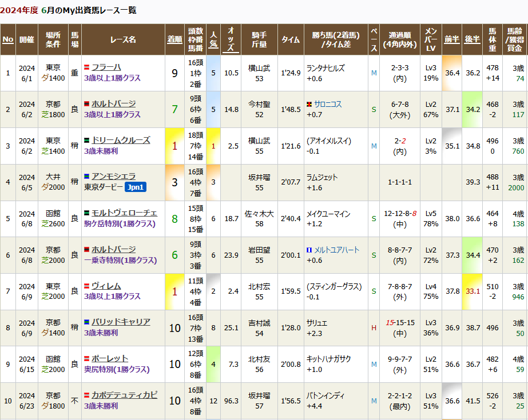Click the Jpn1 grade badge
This screenshot has width=528, height=420.
tap(136, 187)
